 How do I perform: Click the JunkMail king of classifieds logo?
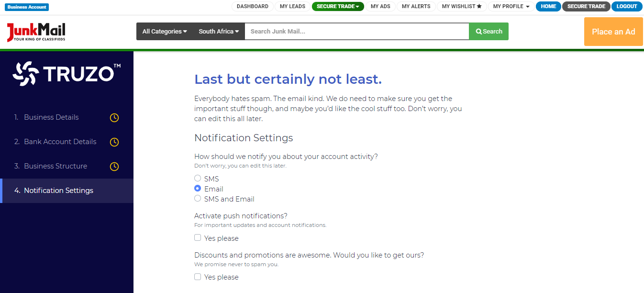pos(36,32)
